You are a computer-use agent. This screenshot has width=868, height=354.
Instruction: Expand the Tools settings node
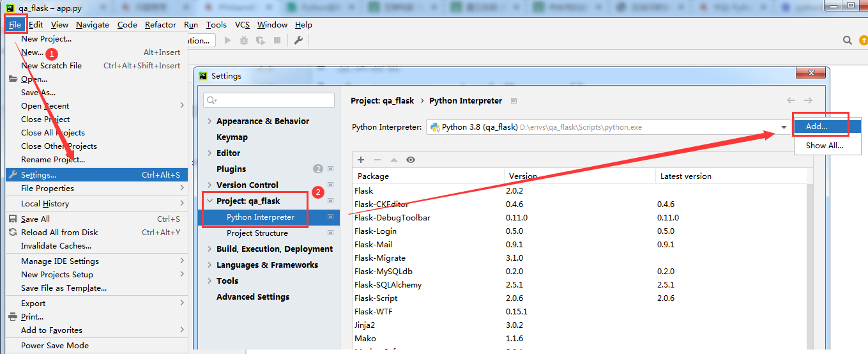point(209,281)
